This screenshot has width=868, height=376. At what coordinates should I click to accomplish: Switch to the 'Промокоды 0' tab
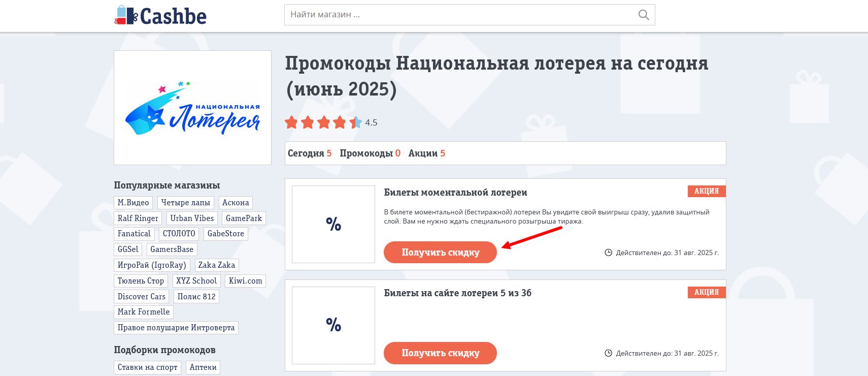370,153
